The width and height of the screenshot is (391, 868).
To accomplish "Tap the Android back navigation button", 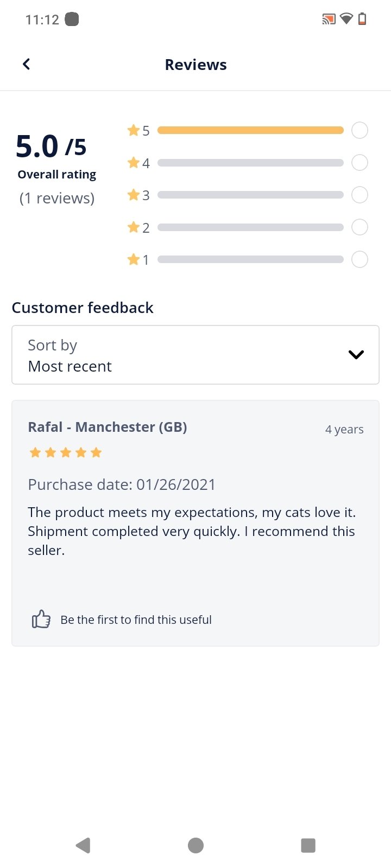I will (83, 845).
